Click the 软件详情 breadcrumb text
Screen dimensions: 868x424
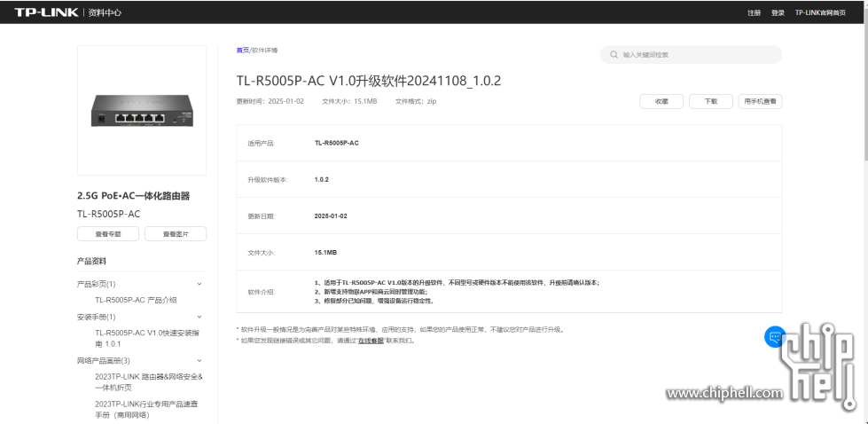pyautogui.click(x=264, y=51)
